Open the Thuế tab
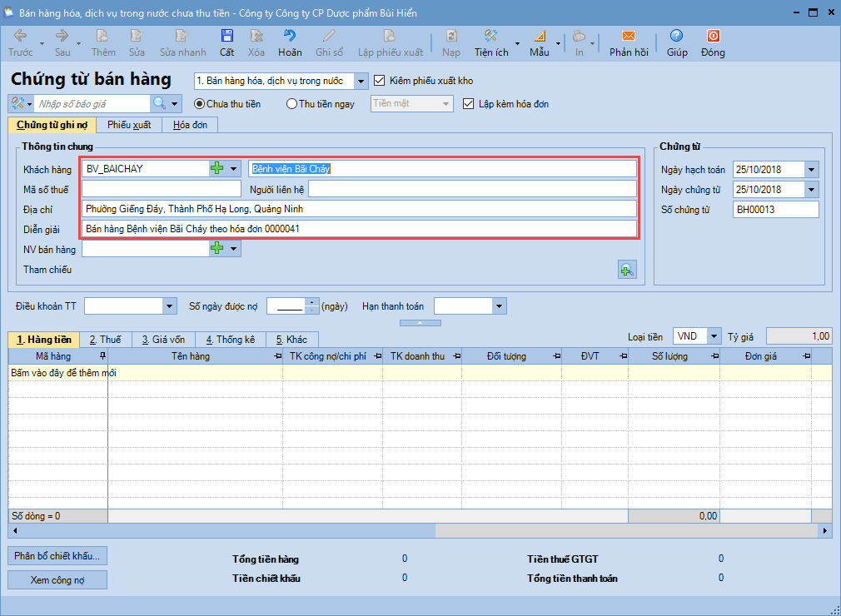This screenshot has width=841, height=616. click(106, 340)
